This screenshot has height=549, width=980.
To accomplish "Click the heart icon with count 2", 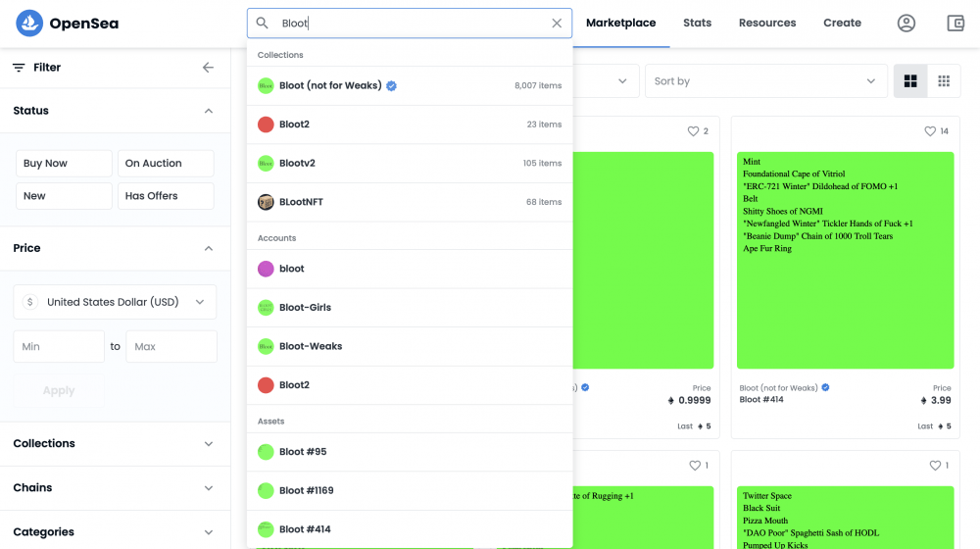I will (x=693, y=131).
